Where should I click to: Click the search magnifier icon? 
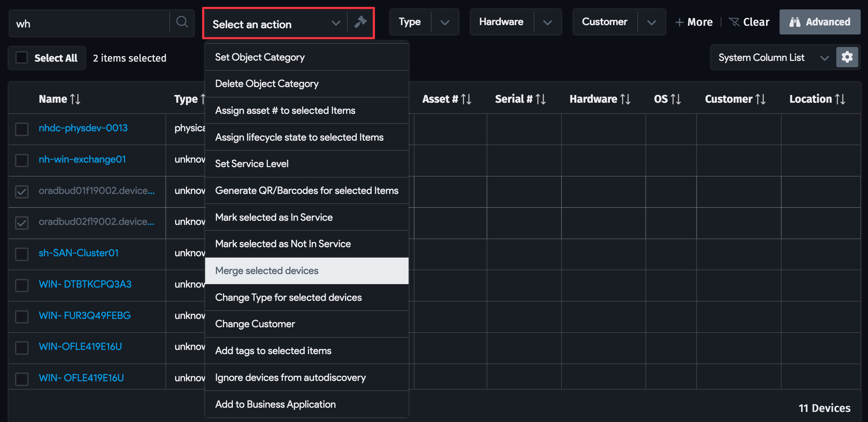tap(182, 22)
